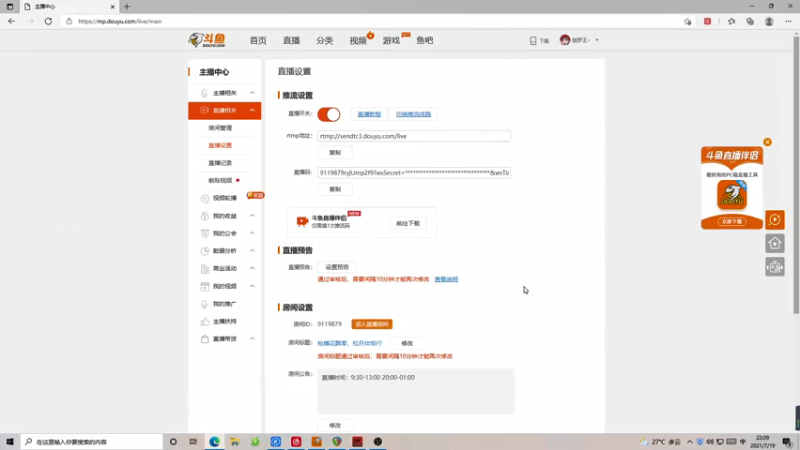Toggle the 直播开关 live switch
Screen dimensions: 800x450
pos(329,114)
